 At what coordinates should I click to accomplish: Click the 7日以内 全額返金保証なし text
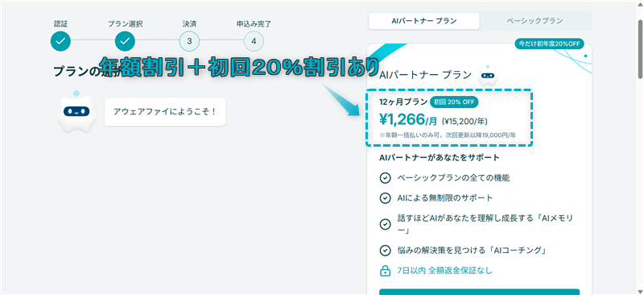tap(444, 271)
